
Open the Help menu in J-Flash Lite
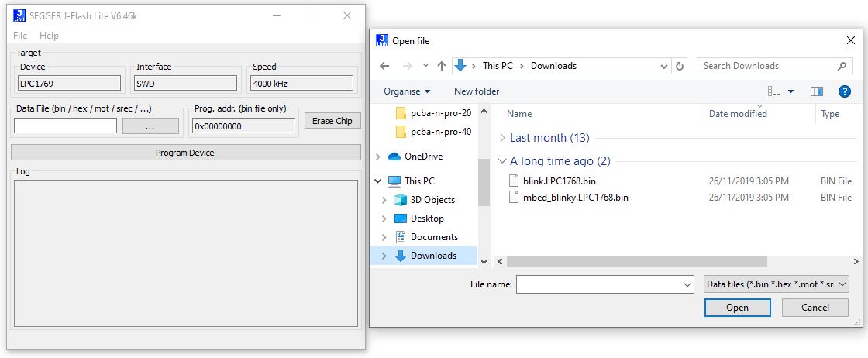(49, 36)
